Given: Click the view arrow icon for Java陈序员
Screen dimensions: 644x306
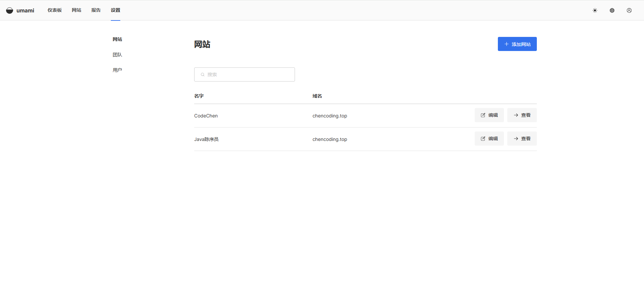Looking at the screenshot, I should point(516,139).
